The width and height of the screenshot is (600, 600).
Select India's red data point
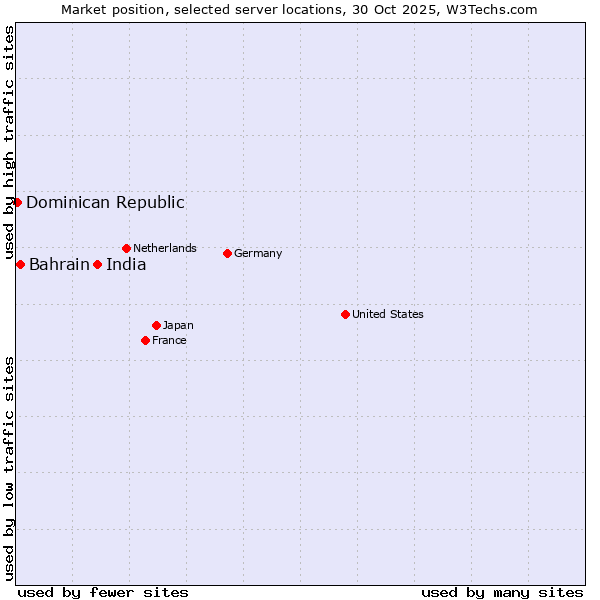[x=97, y=264]
